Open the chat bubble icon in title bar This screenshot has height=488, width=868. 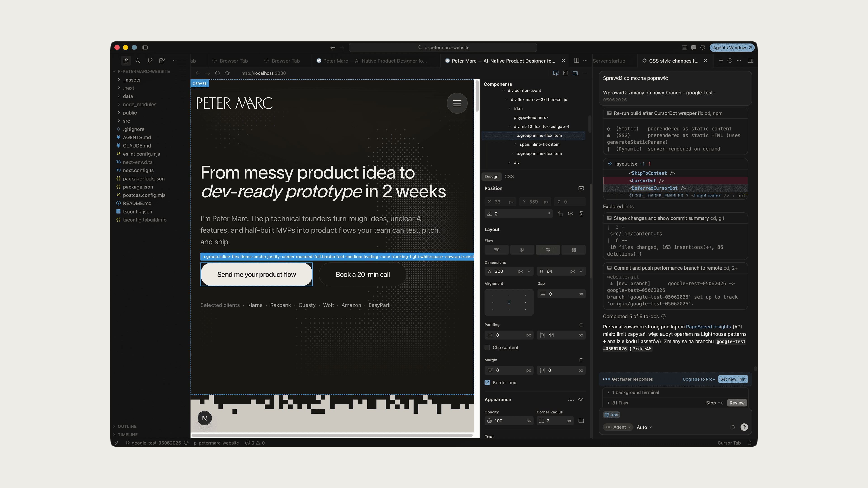(x=693, y=47)
